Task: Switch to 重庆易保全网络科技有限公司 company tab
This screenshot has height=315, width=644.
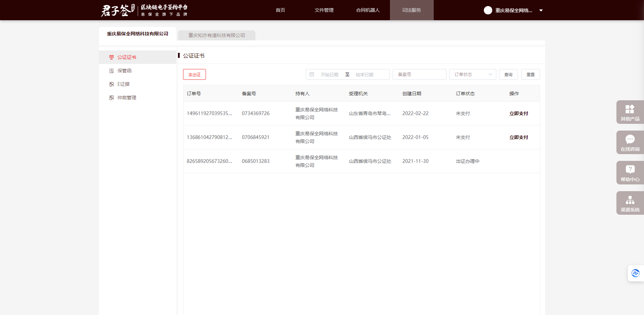Action: click(138, 34)
